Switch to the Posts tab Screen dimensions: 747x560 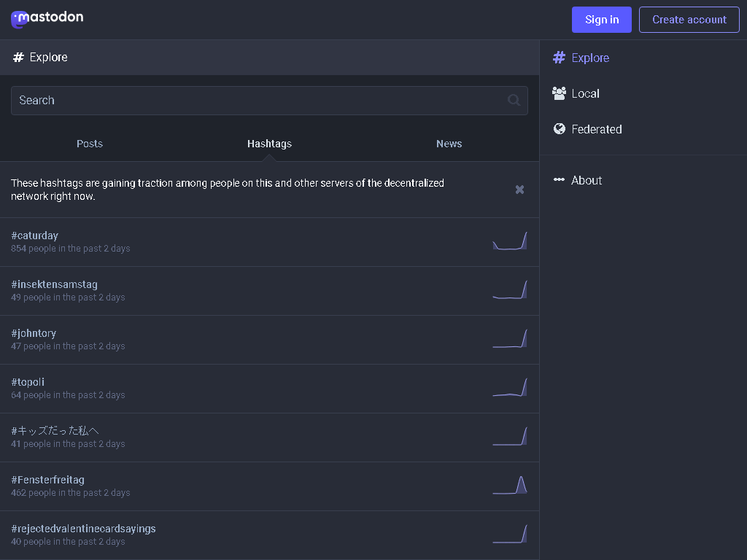89,144
